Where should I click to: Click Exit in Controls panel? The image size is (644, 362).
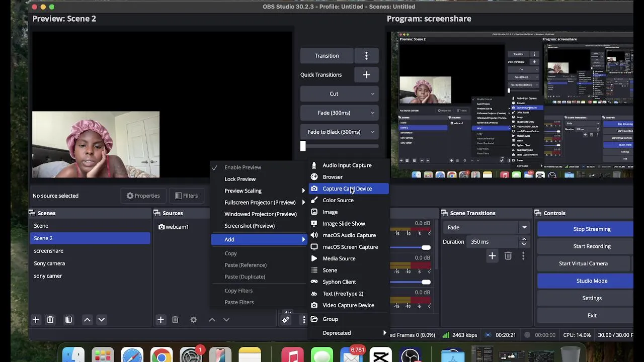[x=586, y=316]
